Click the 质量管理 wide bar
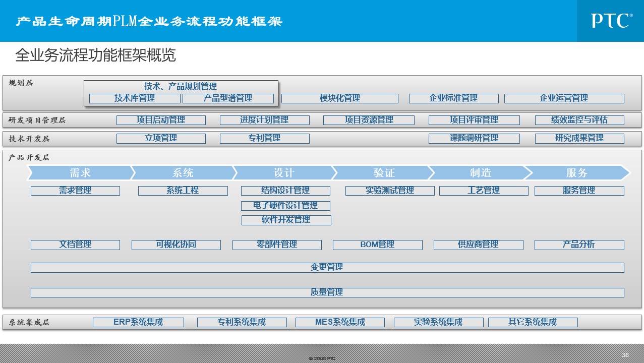 [x=327, y=292]
